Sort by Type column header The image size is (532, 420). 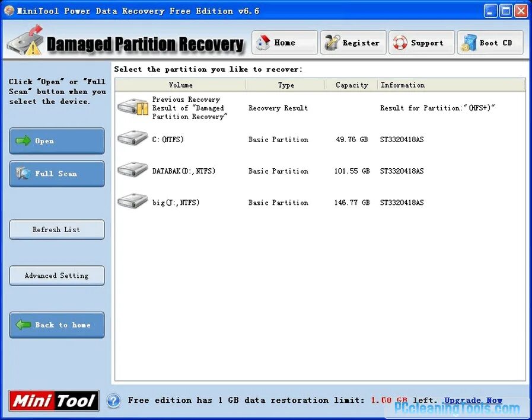(286, 85)
